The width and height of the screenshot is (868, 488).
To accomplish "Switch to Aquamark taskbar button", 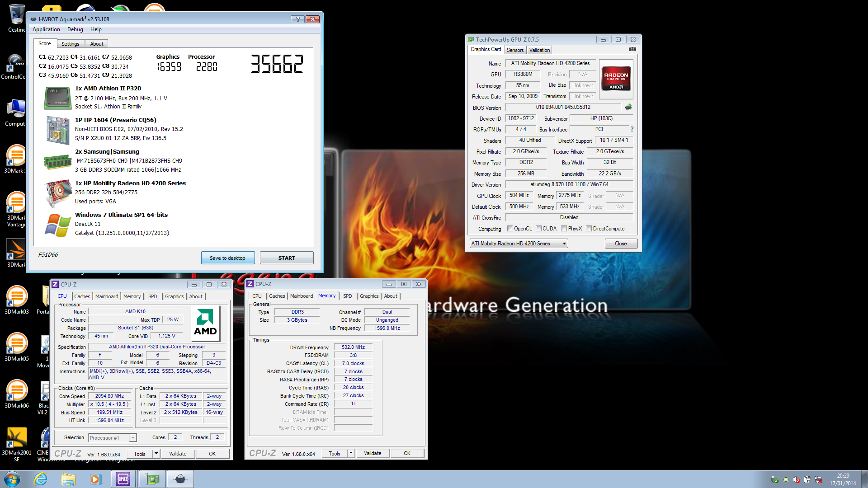I will click(x=180, y=479).
